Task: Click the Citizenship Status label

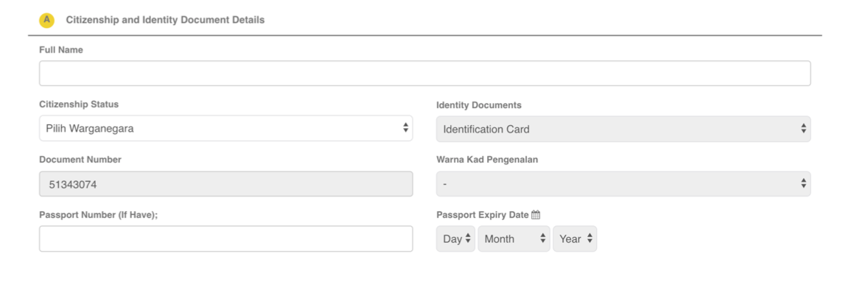Action: (79, 104)
